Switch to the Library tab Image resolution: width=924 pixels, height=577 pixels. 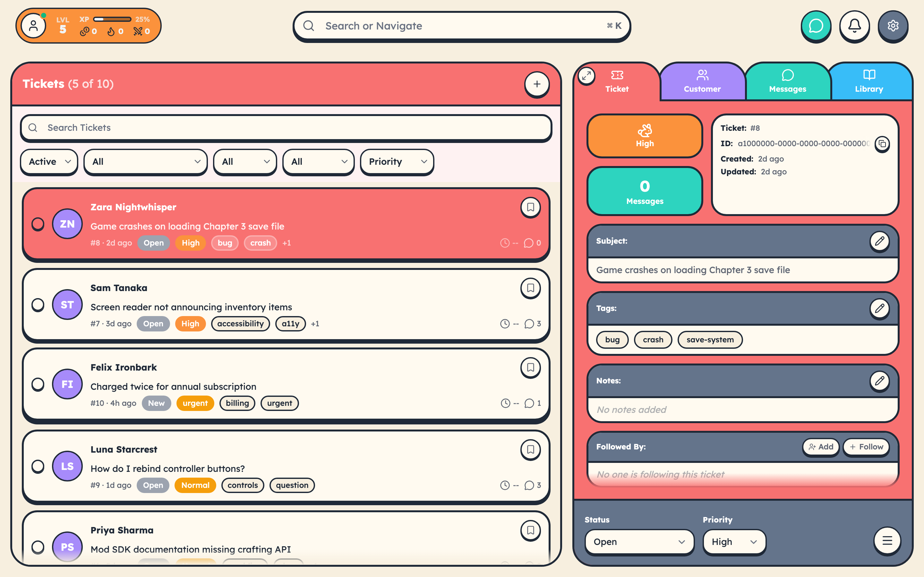(x=868, y=81)
